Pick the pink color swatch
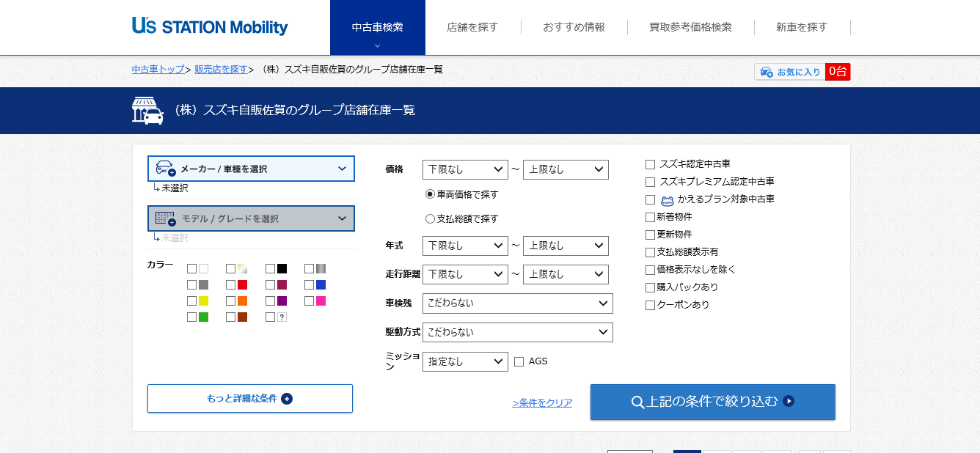The width and height of the screenshot is (980, 453). (321, 301)
